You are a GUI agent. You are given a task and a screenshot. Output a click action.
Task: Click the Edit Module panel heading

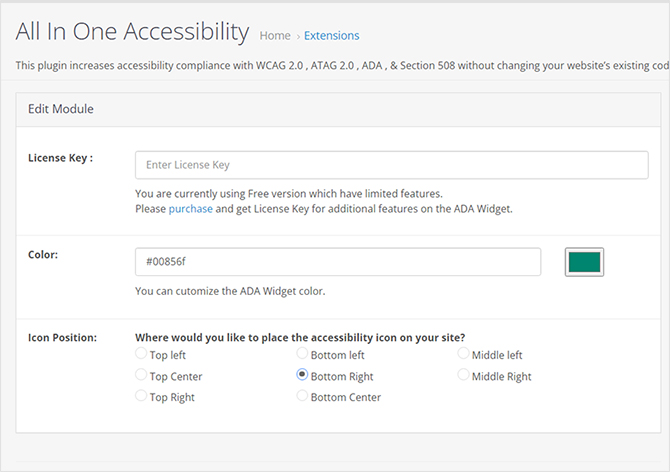tap(61, 109)
